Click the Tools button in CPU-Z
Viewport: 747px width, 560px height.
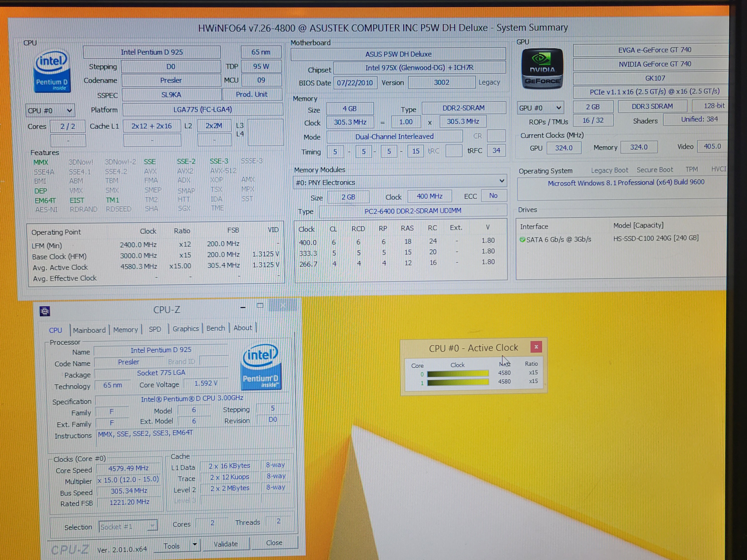(x=171, y=546)
